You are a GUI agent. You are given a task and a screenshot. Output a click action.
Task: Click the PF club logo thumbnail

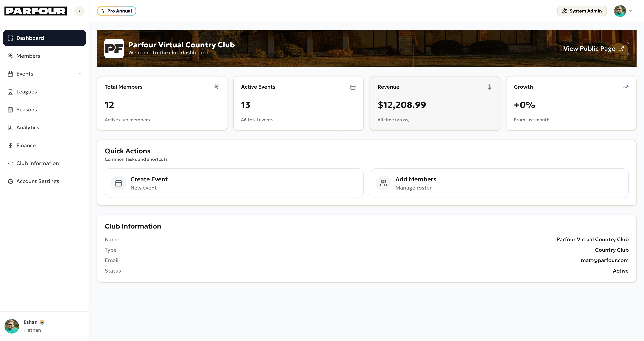114,49
